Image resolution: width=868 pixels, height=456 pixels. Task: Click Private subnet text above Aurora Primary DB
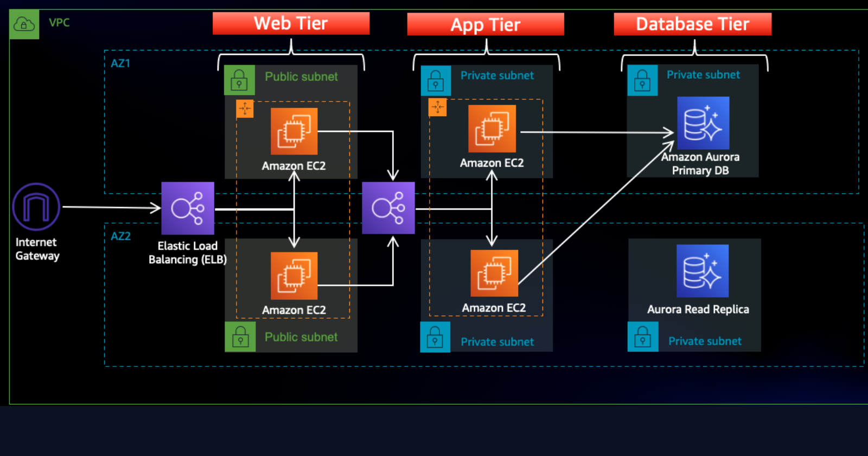703,75
